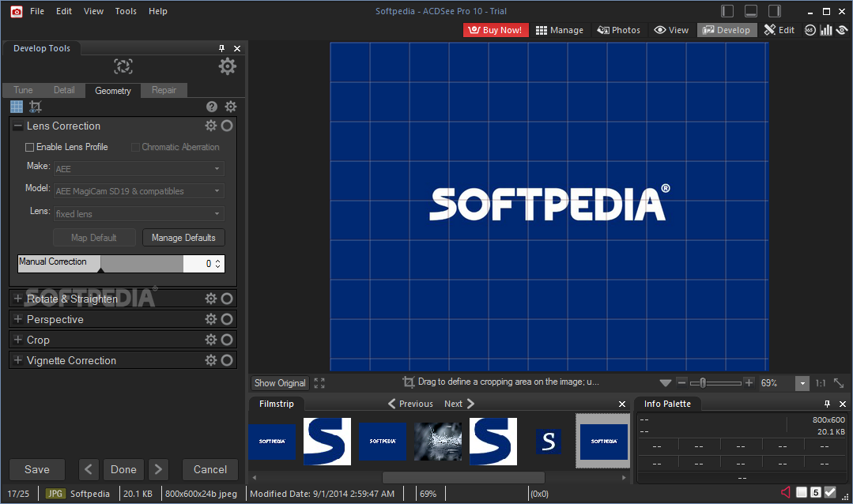Click the red speaker icon in status bar
Screen dimensions: 853x504
786,493
